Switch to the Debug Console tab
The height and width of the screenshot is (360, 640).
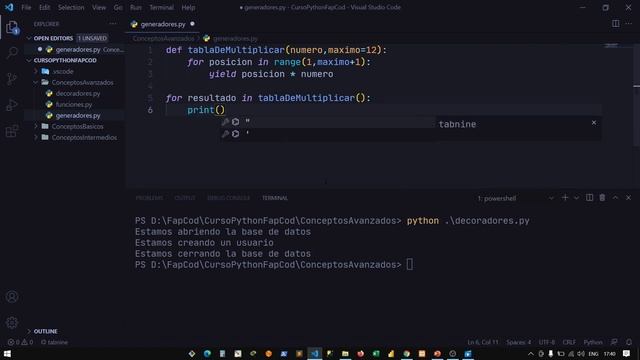tap(229, 198)
